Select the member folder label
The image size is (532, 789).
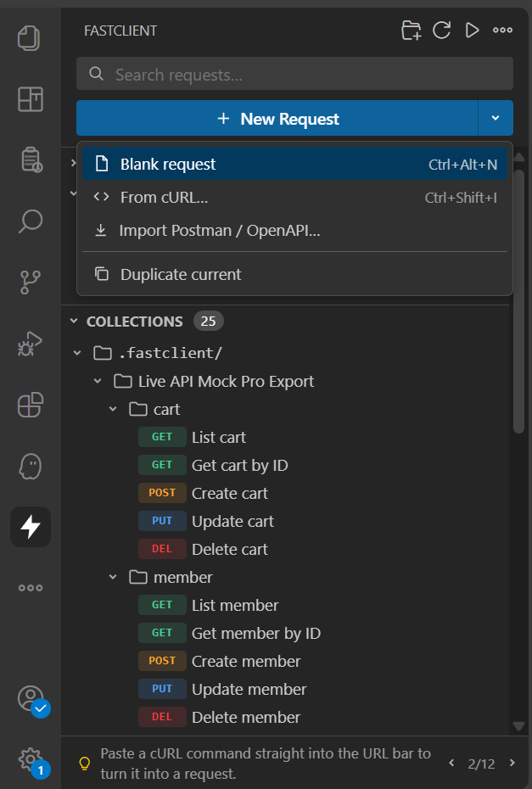tap(182, 577)
